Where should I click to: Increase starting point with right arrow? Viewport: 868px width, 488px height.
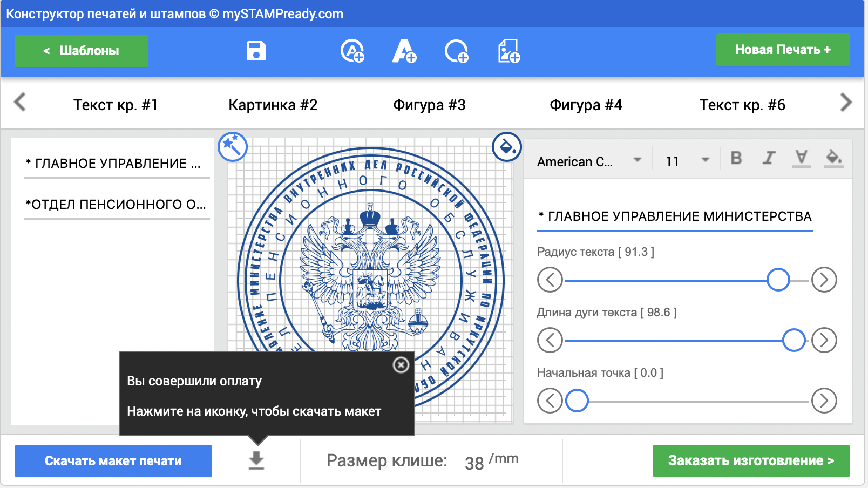[x=824, y=401]
